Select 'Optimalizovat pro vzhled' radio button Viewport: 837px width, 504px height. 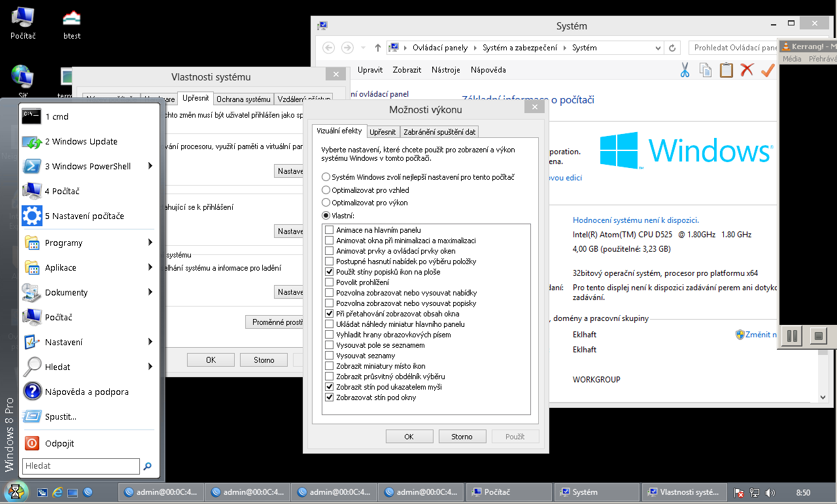click(366, 190)
